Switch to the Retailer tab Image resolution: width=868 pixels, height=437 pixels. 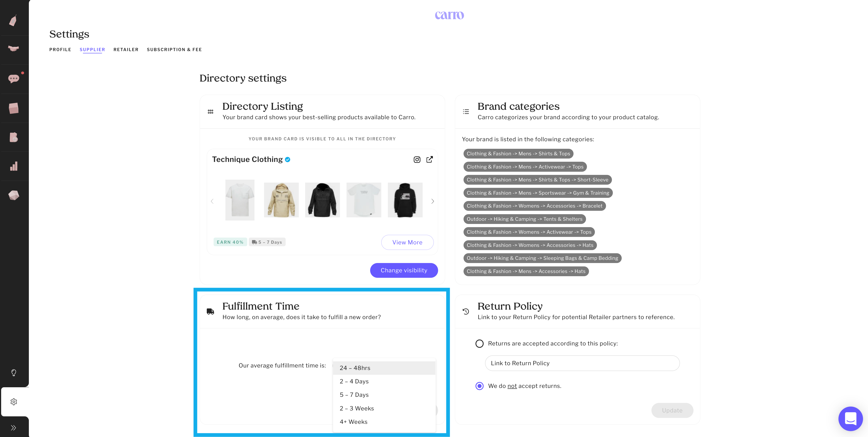pos(126,50)
